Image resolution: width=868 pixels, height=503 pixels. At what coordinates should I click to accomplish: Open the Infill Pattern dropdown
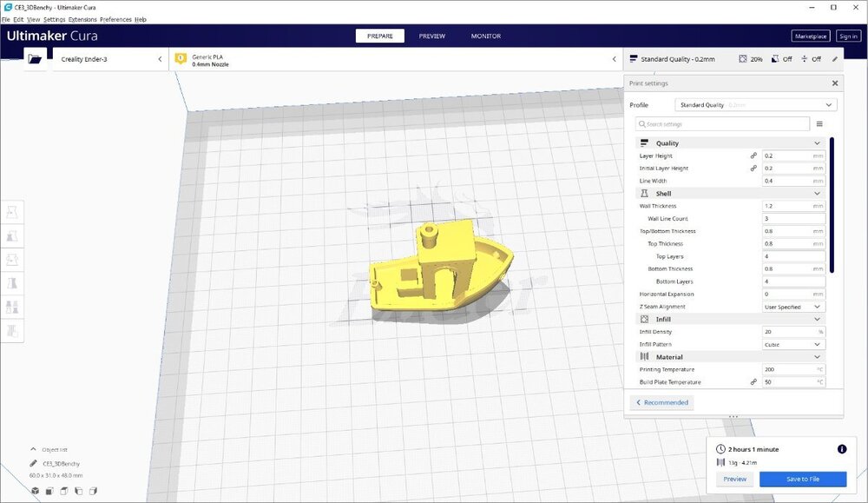pyautogui.click(x=793, y=345)
